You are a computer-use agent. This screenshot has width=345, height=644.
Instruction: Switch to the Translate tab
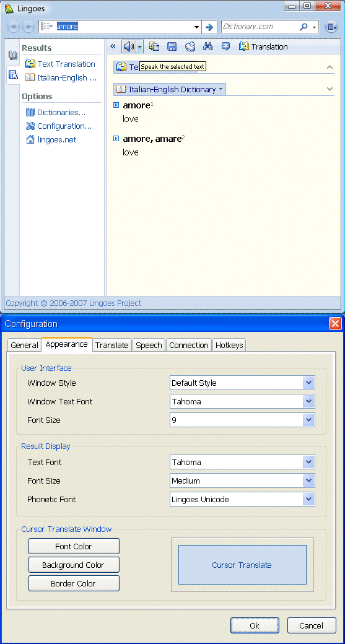111,345
